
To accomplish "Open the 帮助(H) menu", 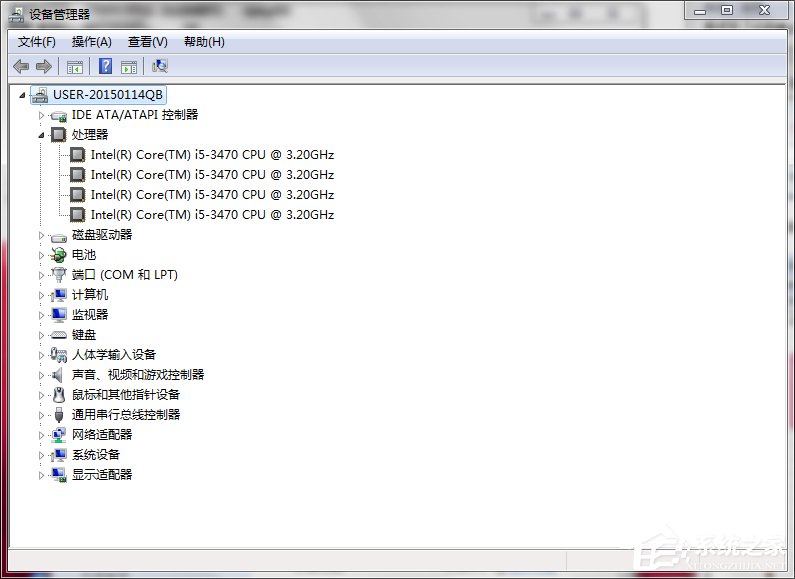I will click(204, 42).
